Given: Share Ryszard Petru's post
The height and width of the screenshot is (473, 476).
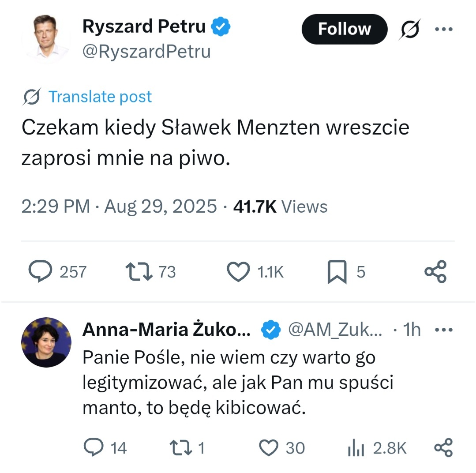Looking at the screenshot, I should pyautogui.click(x=435, y=272).
